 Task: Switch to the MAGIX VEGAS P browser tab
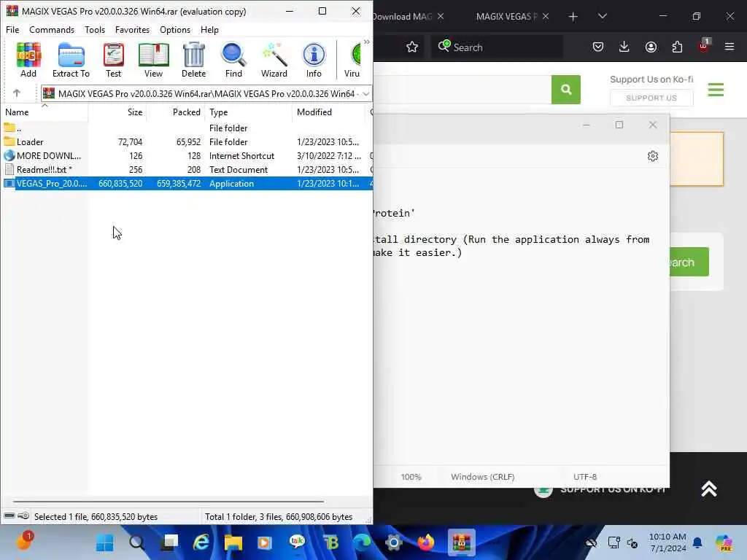(507, 17)
